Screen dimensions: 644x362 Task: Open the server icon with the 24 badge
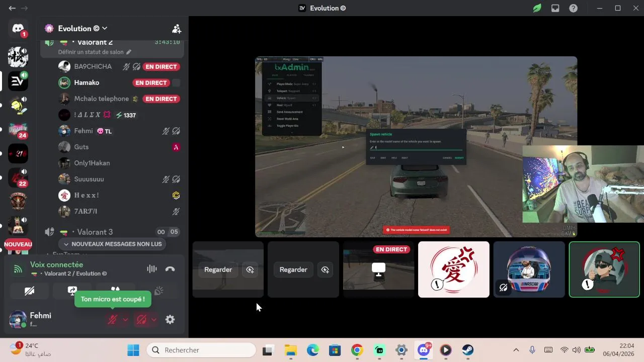(x=18, y=130)
